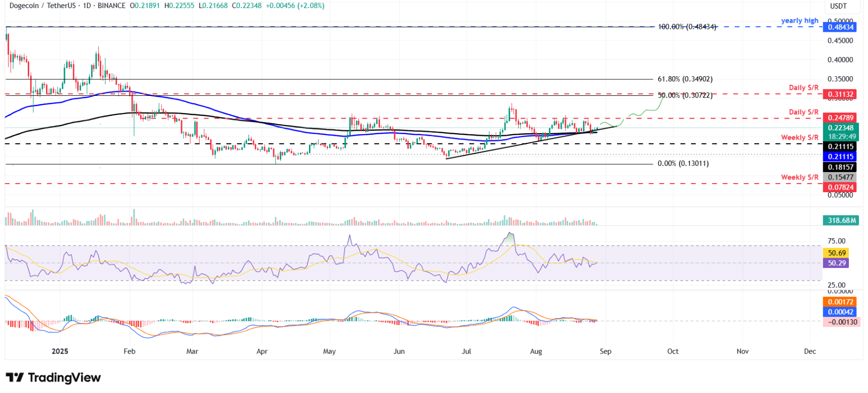This screenshot has width=868, height=393.
Task: Select the low value L0.21668
Action: pos(213,6)
